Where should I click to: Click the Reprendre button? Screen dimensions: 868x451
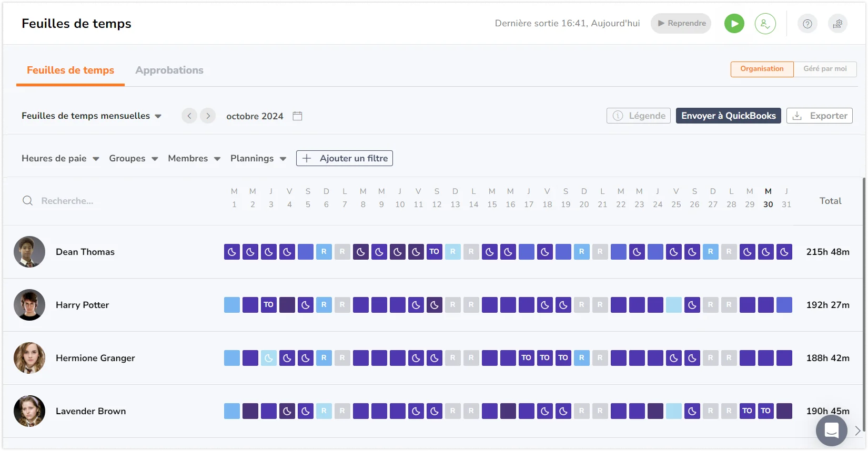point(681,24)
